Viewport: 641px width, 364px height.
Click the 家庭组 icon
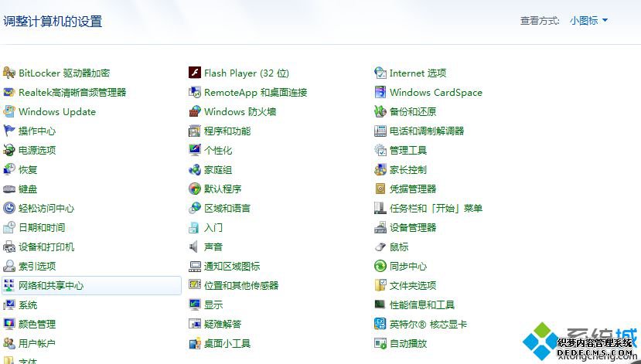[195, 169]
